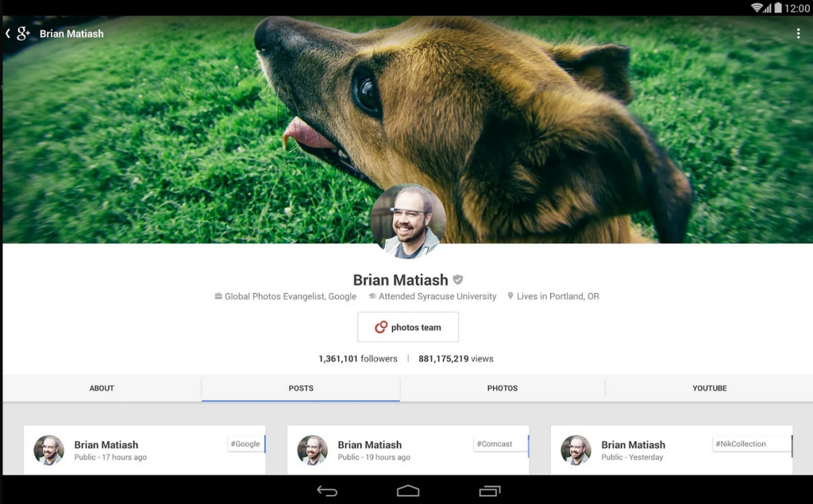Open avatar on the 17 hours ago post
The width and height of the screenshot is (813, 504).
pyautogui.click(x=49, y=450)
